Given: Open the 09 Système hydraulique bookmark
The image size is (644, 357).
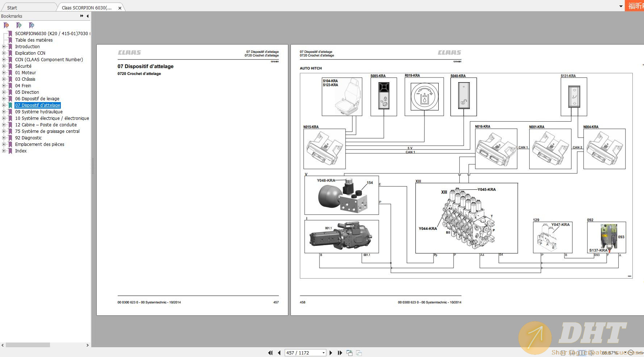Looking at the screenshot, I should pos(39,112).
